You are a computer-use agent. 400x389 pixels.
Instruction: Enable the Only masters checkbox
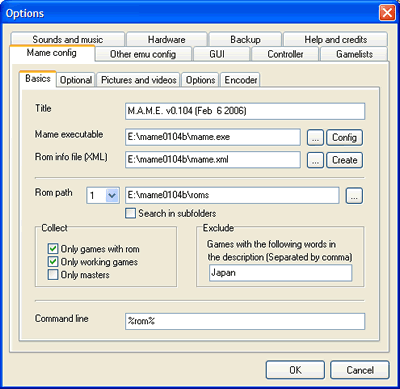[x=53, y=275]
